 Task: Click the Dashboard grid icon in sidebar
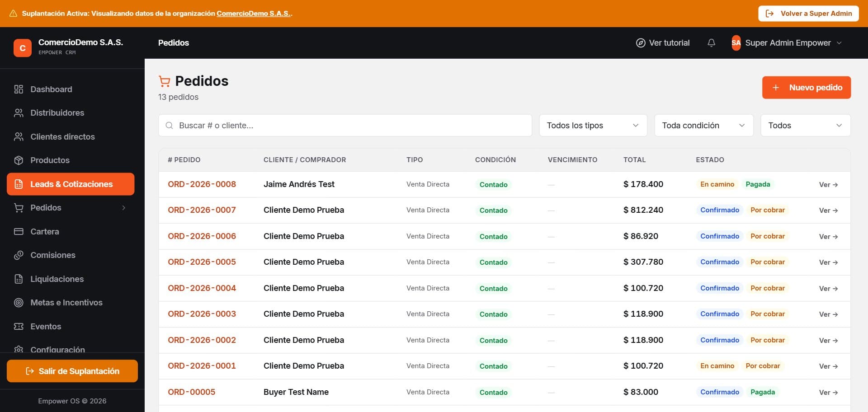[19, 89]
